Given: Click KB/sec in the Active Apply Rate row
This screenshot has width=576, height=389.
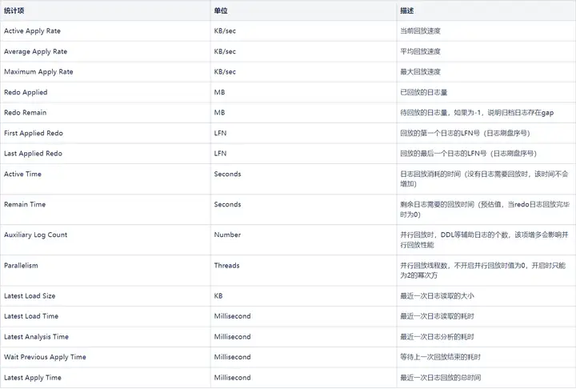Looking at the screenshot, I should 225,31.
